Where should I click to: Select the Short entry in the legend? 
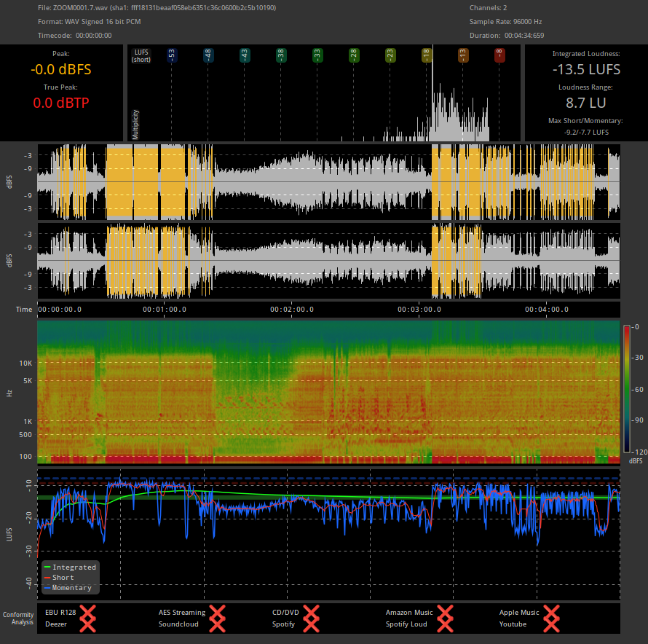(x=64, y=577)
